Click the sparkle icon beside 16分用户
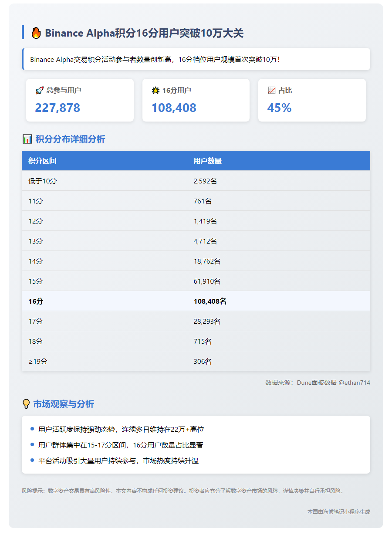 click(x=155, y=91)
